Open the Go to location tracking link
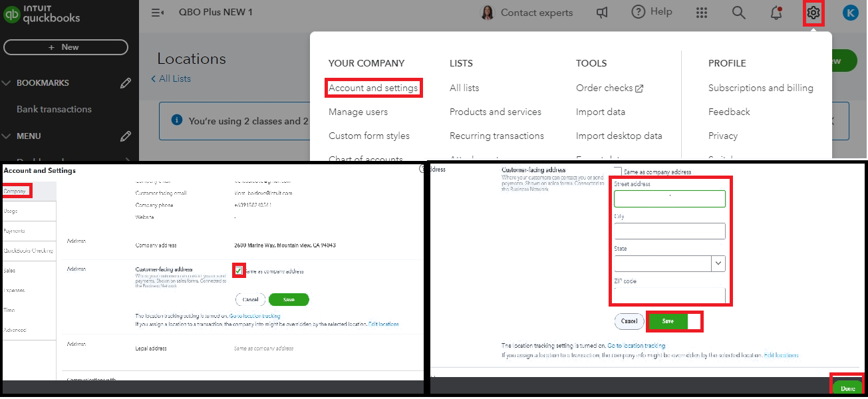Image resolution: width=868 pixels, height=399 pixels. click(636, 345)
